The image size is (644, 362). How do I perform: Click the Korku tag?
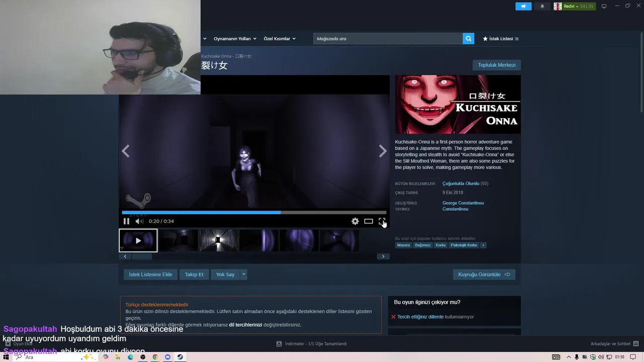coord(441,245)
